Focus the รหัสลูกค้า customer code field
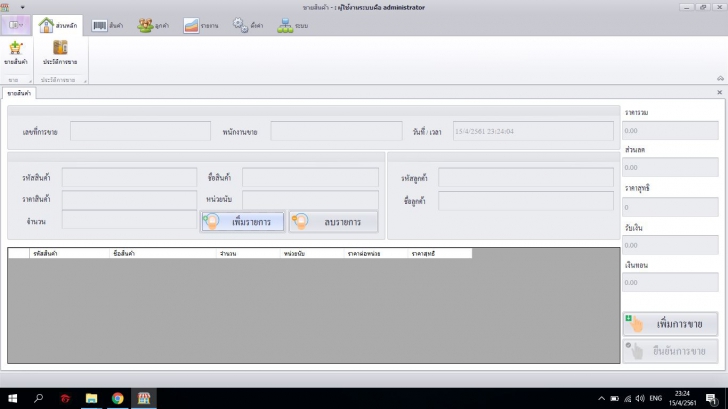 pos(526,178)
